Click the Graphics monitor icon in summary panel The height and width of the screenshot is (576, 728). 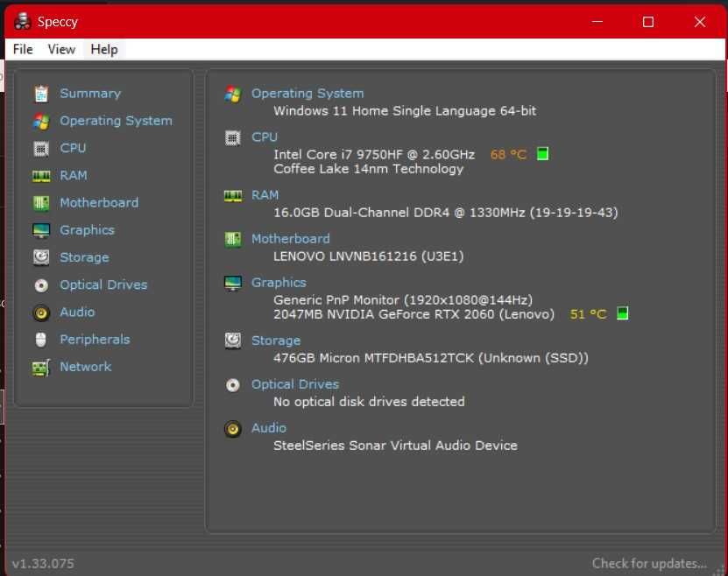[x=233, y=283]
